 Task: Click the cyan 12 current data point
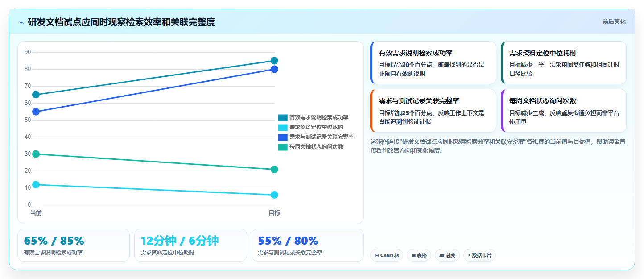coord(36,184)
